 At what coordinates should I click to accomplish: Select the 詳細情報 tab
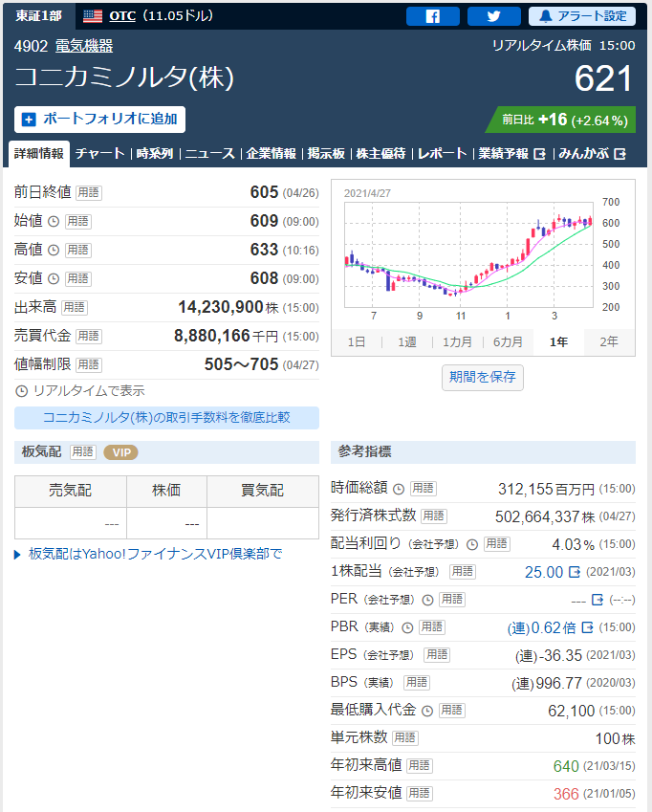coord(39,154)
